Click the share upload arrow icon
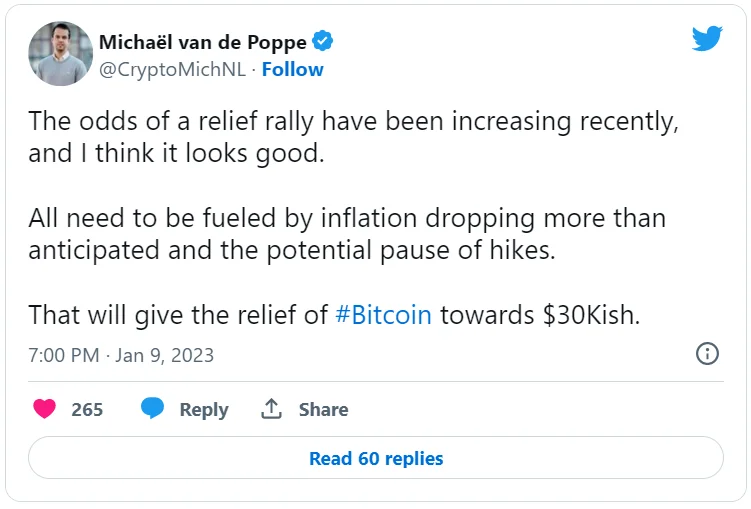751x509 pixels. (x=271, y=409)
